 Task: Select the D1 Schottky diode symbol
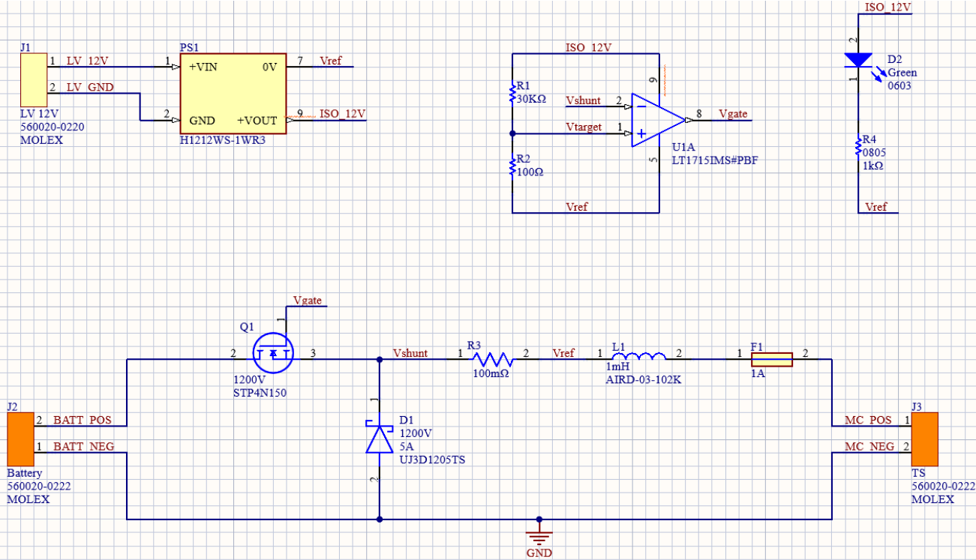379,439
